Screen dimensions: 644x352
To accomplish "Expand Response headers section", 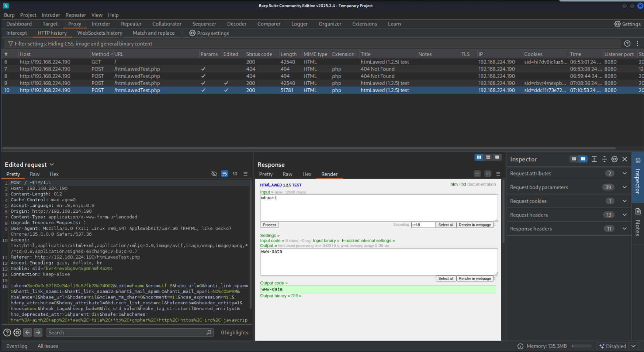I will [624, 229].
